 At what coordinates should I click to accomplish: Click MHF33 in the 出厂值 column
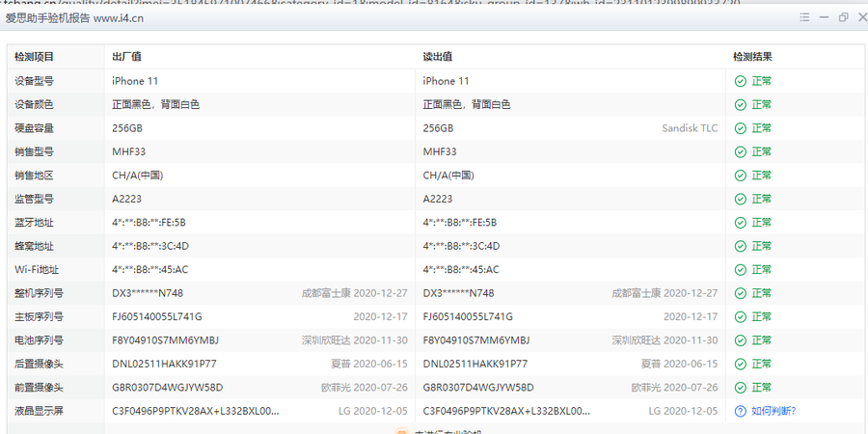click(129, 151)
